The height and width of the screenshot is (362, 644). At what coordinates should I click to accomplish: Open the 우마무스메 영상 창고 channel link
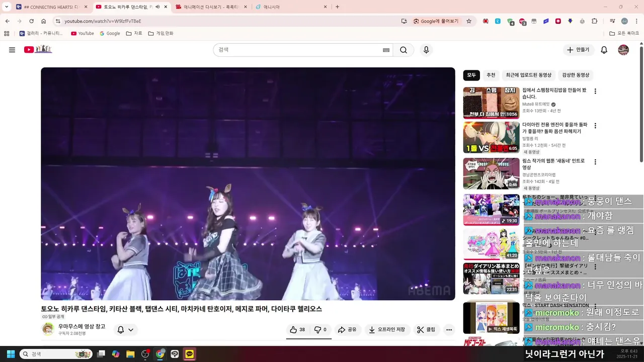tap(82, 326)
